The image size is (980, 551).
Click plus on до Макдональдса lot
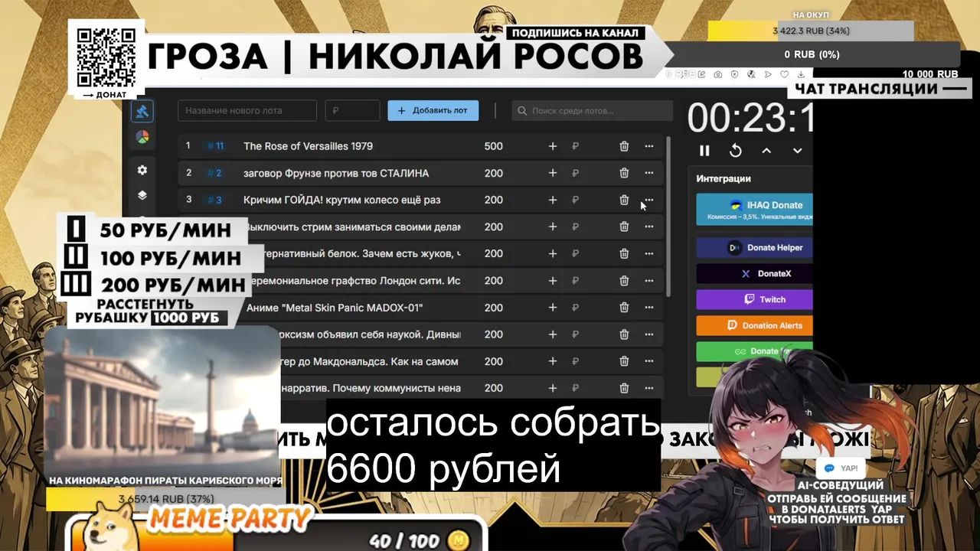pyautogui.click(x=553, y=361)
